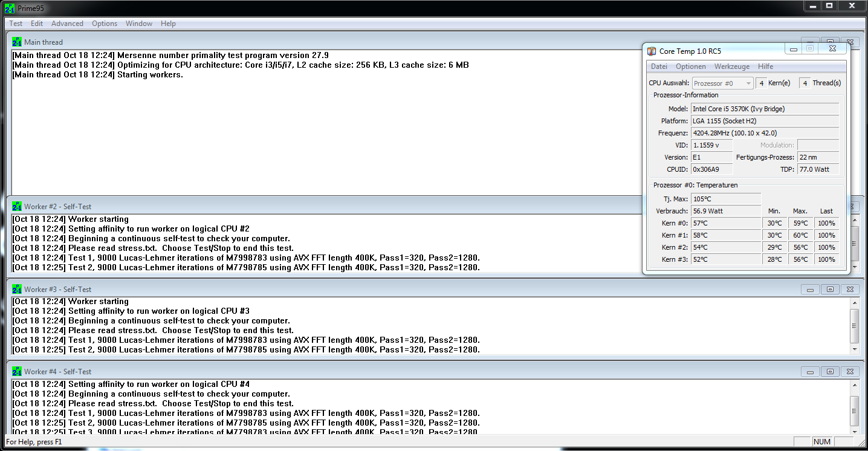868x451 pixels.
Task: Restore the Worker #4 Self-Test window
Action: pos(830,372)
